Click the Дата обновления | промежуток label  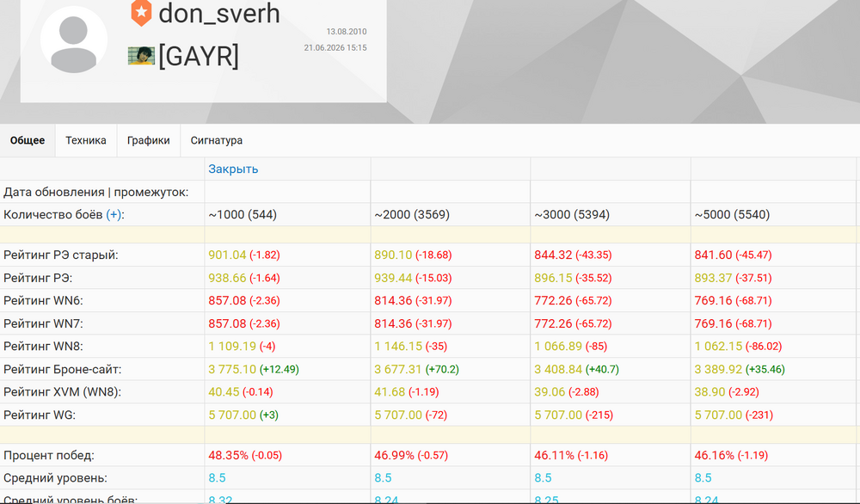pyautogui.click(x=96, y=192)
